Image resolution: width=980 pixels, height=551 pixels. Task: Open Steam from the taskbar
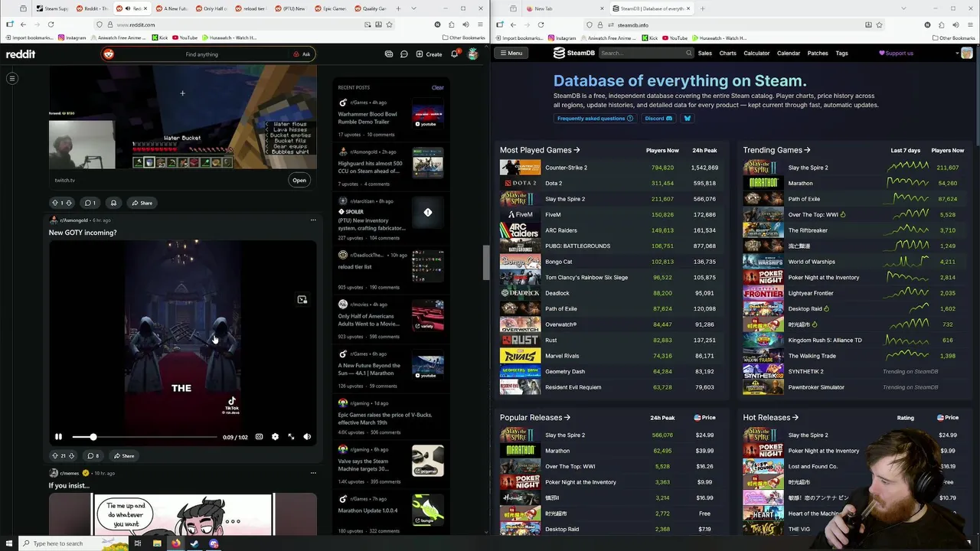(194, 544)
